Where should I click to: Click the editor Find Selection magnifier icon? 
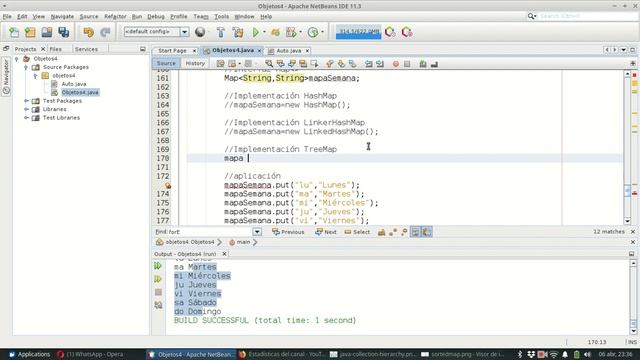pos(269,64)
